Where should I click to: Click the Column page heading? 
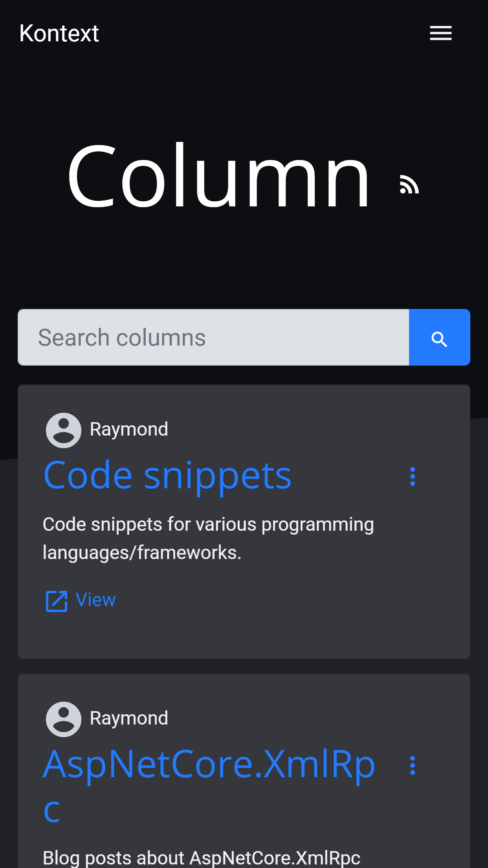pos(218,175)
